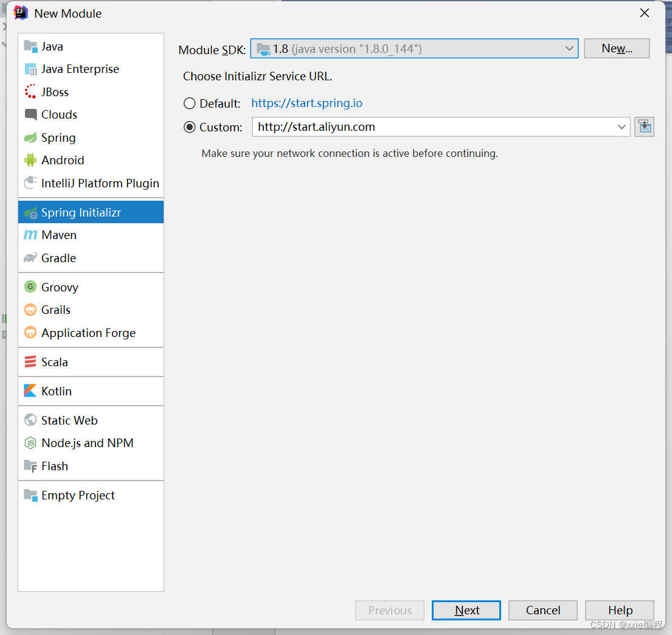Image resolution: width=672 pixels, height=635 pixels.
Task: Click the Node.js hexagon icon
Action: pos(30,443)
